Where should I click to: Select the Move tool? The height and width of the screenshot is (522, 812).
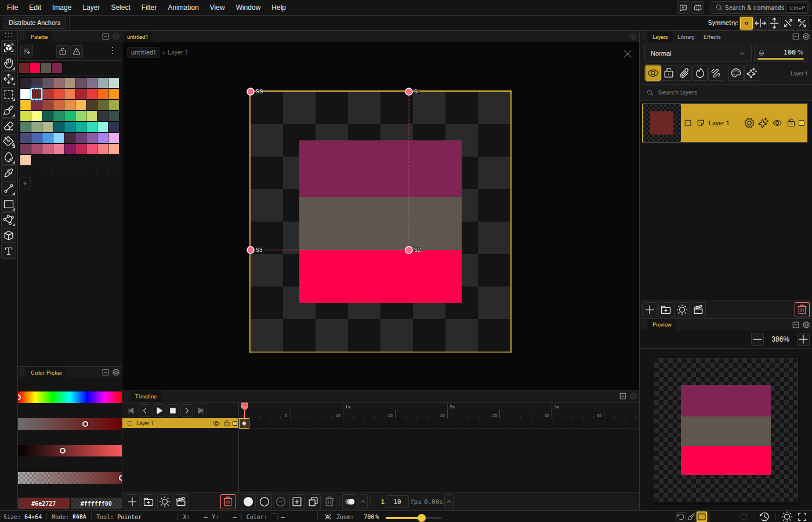(x=9, y=79)
